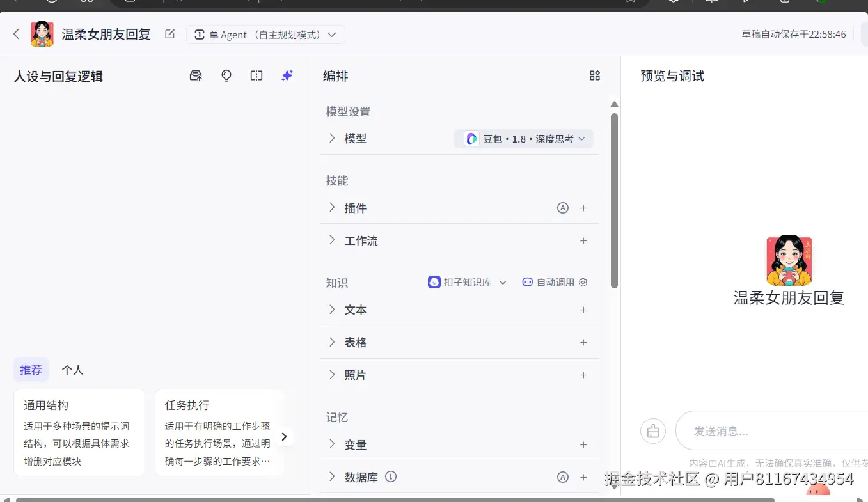Add text knowledge with the 文本 plus icon
This screenshot has width=868, height=502.
click(x=583, y=310)
